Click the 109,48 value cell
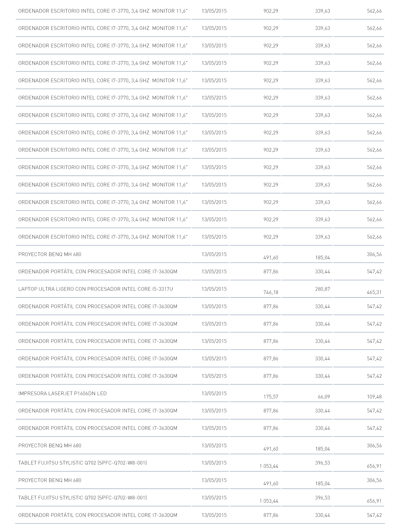 (x=374, y=397)
